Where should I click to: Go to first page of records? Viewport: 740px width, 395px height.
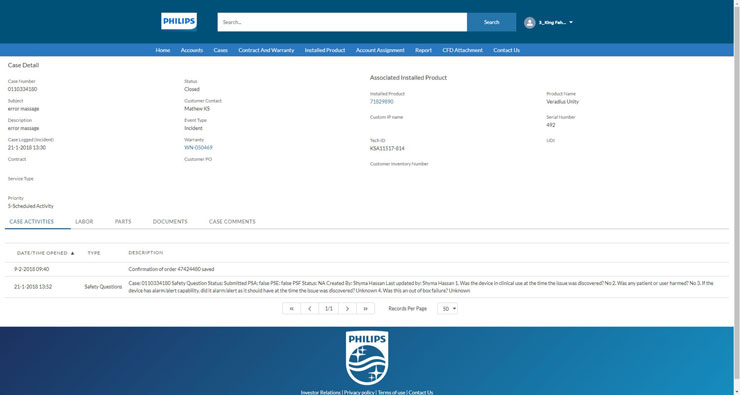point(292,309)
